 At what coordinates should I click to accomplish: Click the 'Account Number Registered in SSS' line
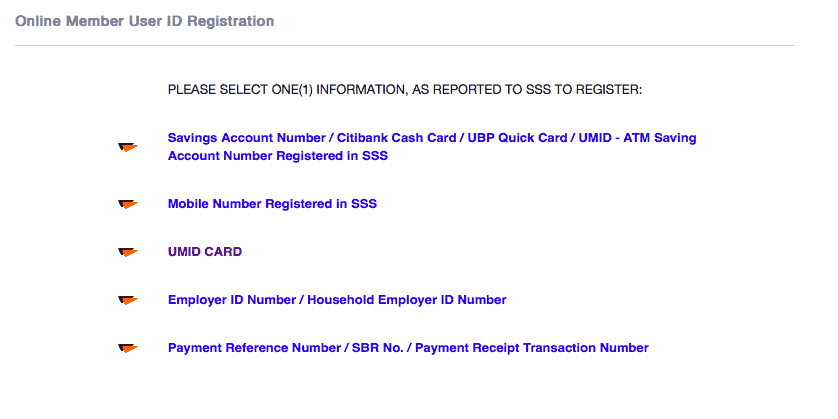277,156
